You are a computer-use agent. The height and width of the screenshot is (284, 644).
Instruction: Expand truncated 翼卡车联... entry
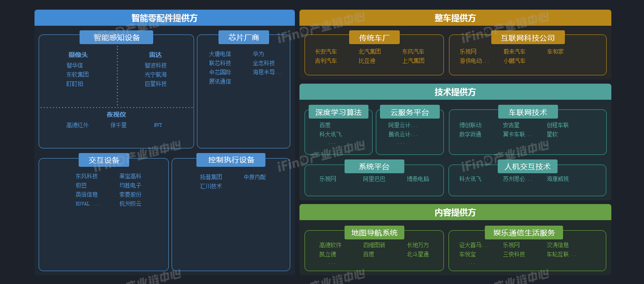(x=517, y=134)
